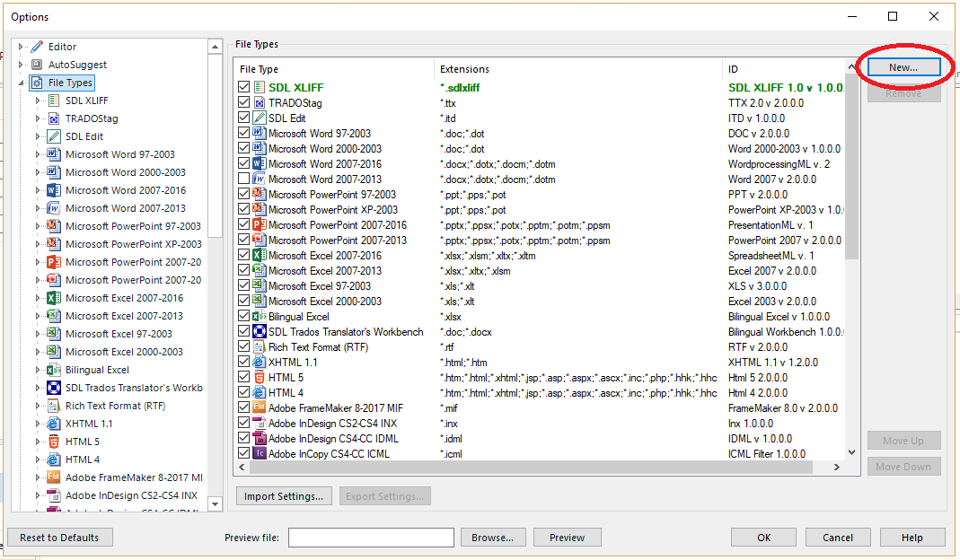This screenshot has height=560, width=960.
Task: Click the Microsoft PowerPoint XP-2003 tree icon
Action: pos(54,244)
